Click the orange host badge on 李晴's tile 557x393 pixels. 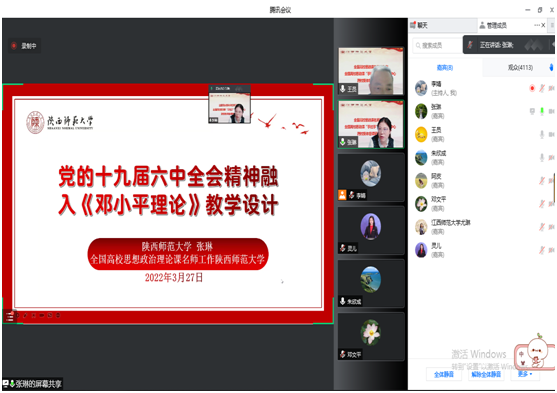[342, 195]
